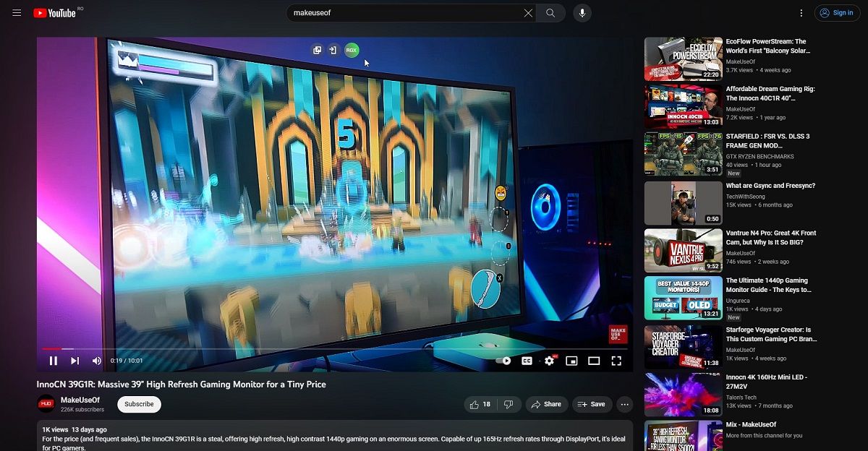Open the EcoFlow PowerStream video thumbnail
Image resolution: width=868 pixels, height=451 pixels.
pyautogui.click(x=683, y=59)
